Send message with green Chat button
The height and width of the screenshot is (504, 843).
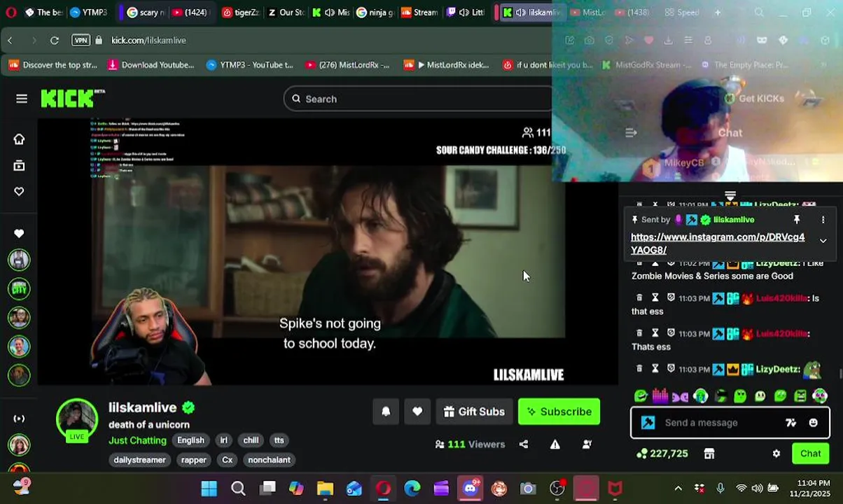[x=811, y=454]
